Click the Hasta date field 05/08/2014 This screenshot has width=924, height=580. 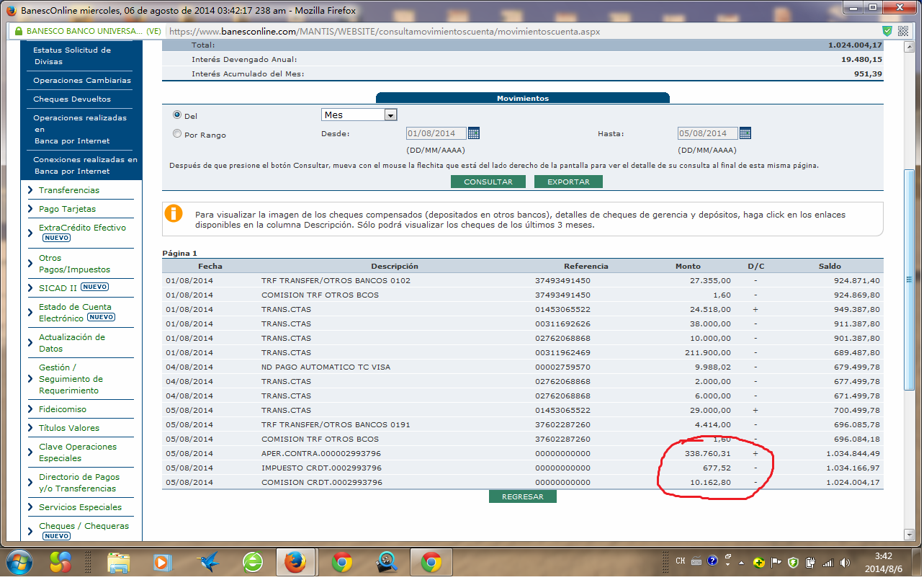(x=707, y=133)
